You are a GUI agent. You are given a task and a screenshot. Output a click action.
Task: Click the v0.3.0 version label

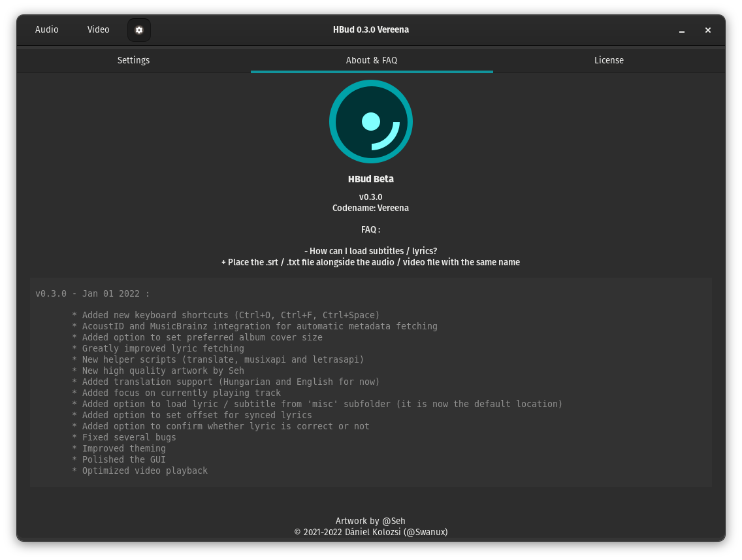370,197
